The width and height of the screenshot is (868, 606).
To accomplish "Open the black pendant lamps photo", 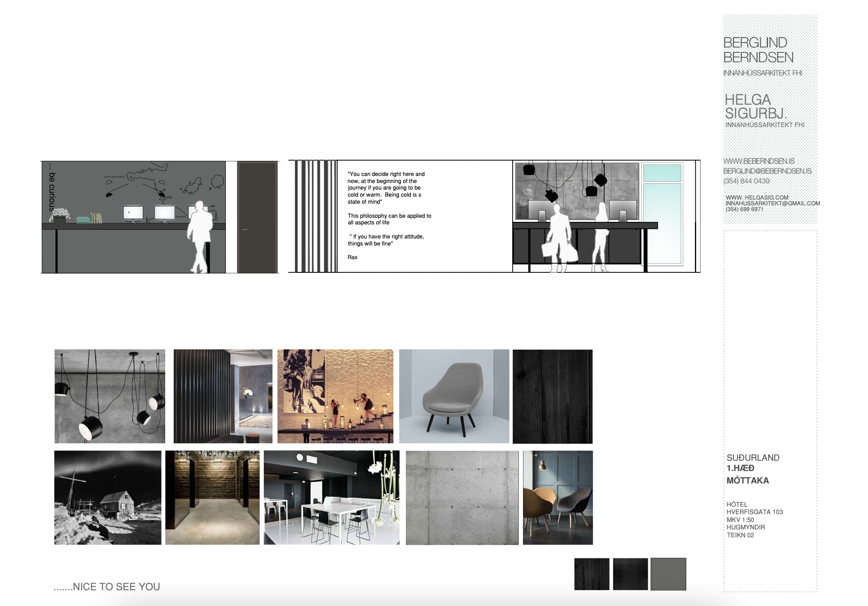I will 110,396.
